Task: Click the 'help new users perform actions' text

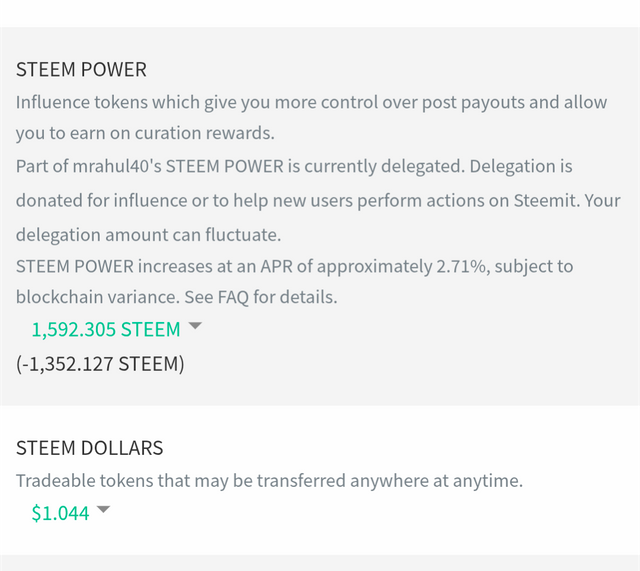Action: (x=329, y=201)
